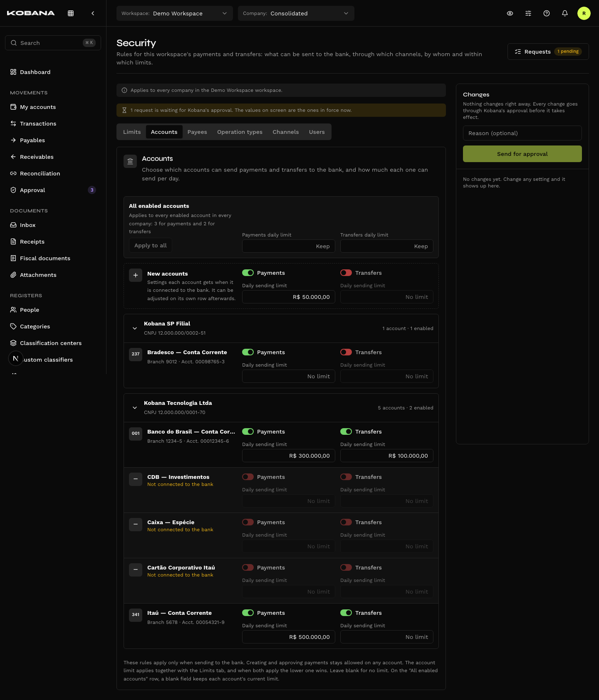
Task: Enable Transfers for Bradesco Conta Corrente
Action: pos(346,352)
